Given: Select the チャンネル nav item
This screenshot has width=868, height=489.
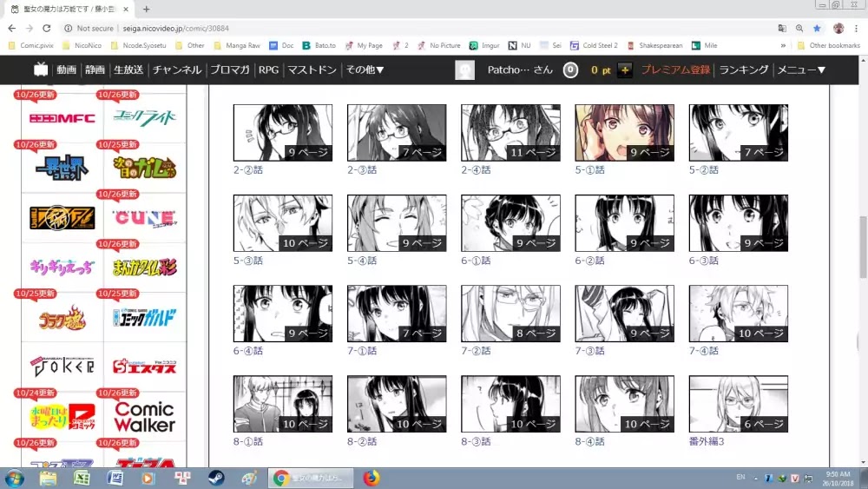Looking at the screenshot, I should click(x=177, y=69).
